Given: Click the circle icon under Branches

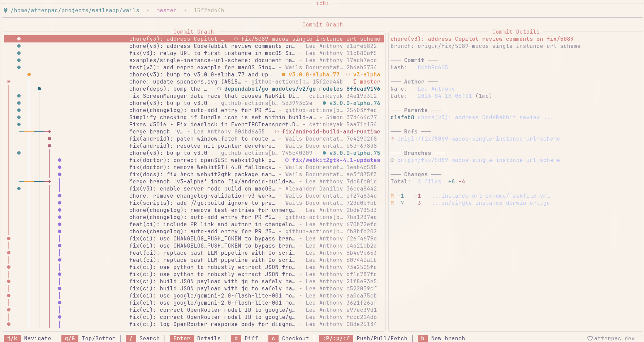Looking at the screenshot, I should pos(392,160).
